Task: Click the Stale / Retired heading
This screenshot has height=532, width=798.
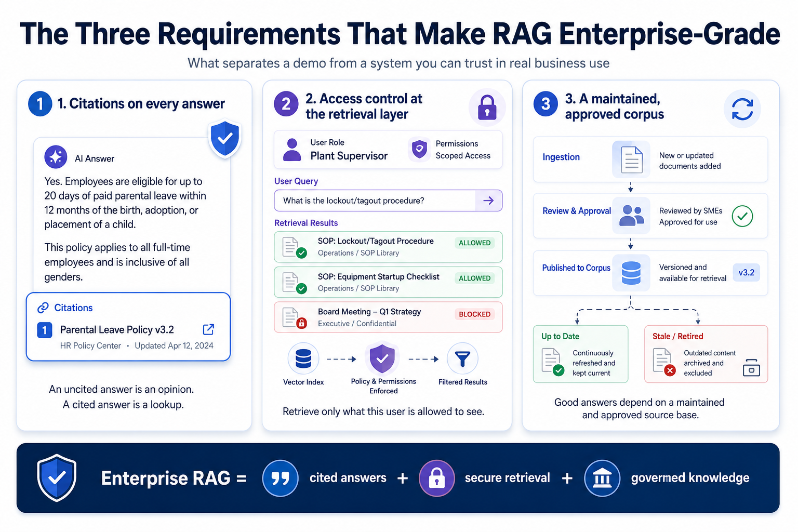Action: coord(677,336)
